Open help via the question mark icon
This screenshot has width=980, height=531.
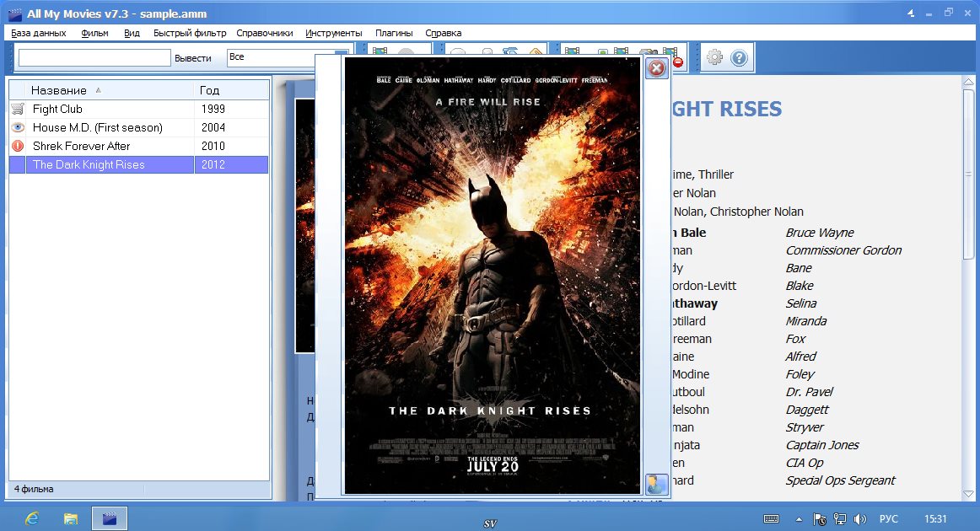tap(739, 58)
